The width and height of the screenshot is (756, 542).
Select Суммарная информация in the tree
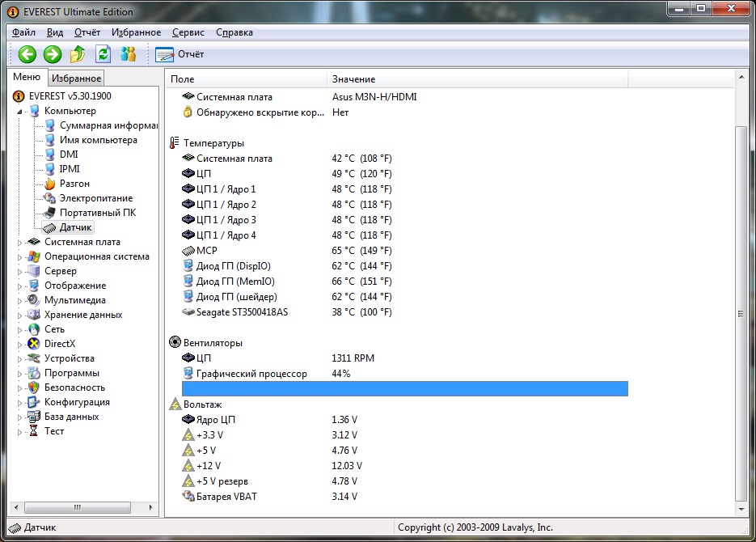tap(108, 125)
